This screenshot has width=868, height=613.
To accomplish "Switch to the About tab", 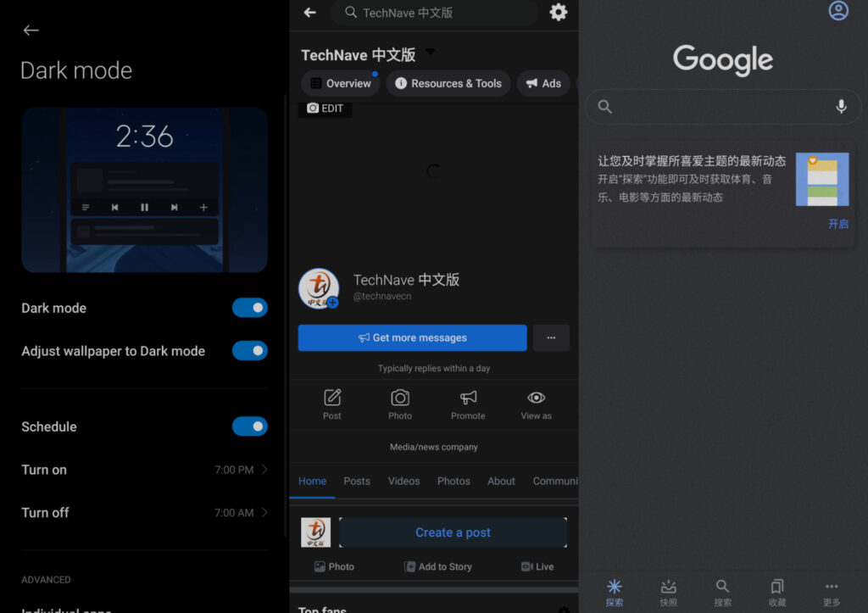I will pos(501,482).
